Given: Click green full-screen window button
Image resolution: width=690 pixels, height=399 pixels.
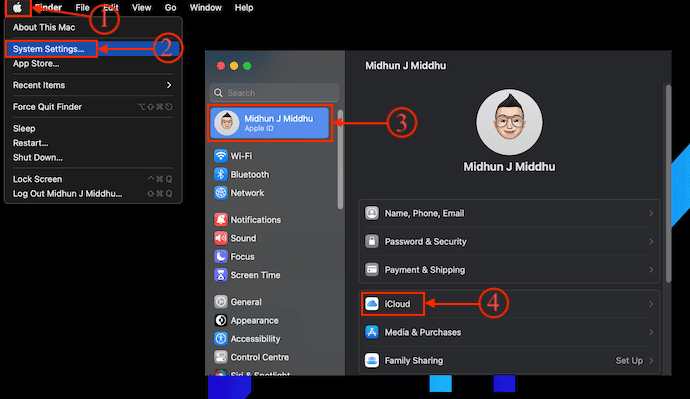Looking at the screenshot, I should tap(247, 66).
